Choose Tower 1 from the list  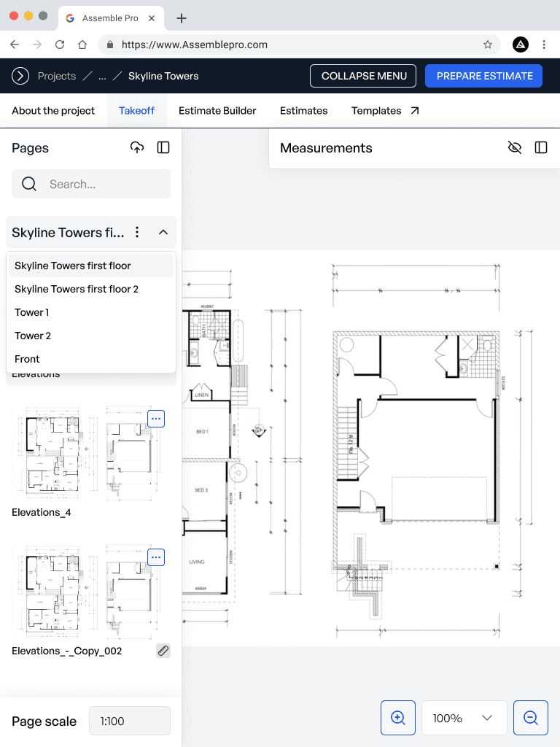pyautogui.click(x=91, y=312)
